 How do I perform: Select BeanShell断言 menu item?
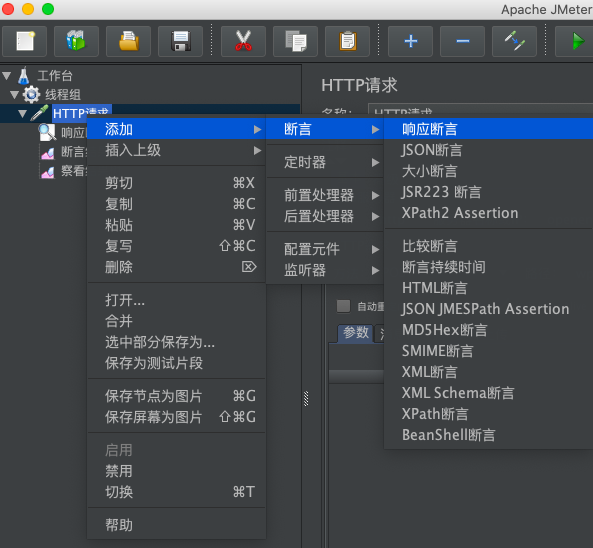coord(489,435)
